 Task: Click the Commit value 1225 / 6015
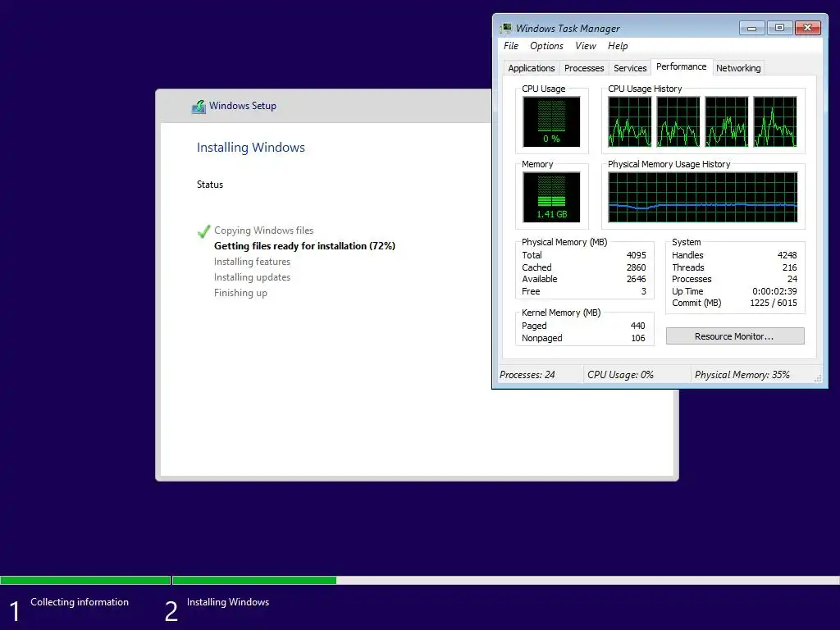pyautogui.click(x=773, y=304)
